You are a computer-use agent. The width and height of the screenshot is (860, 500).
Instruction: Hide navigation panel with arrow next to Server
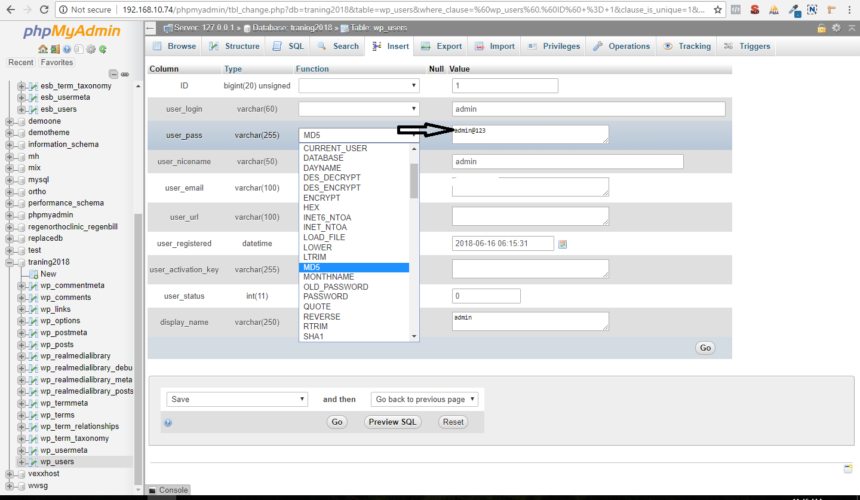click(151, 28)
